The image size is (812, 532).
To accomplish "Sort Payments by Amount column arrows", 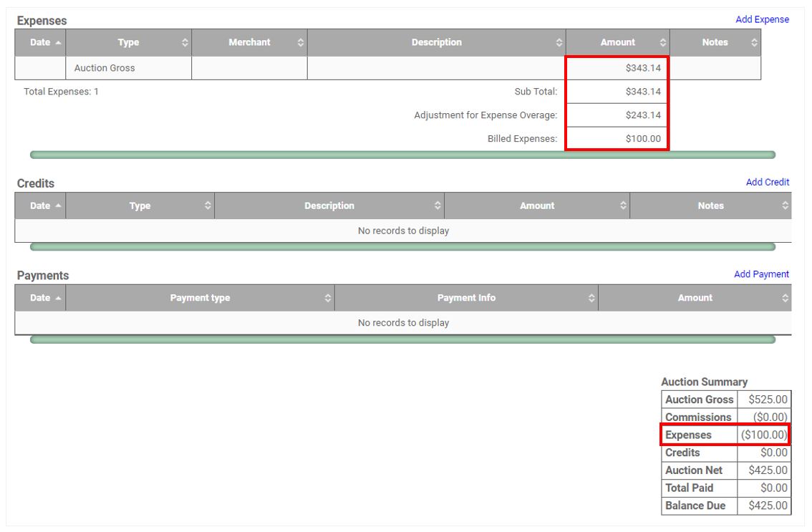I will (x=785, y=298).
